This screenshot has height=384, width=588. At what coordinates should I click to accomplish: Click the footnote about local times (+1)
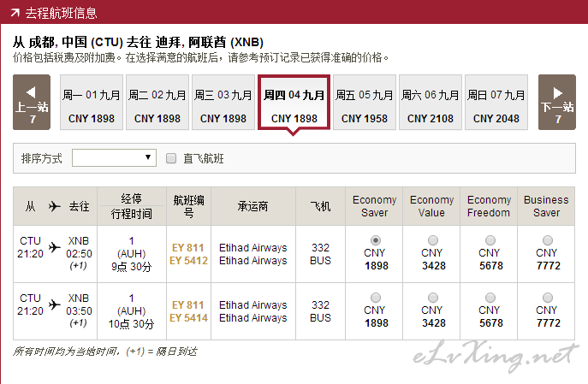pos(105,352)
